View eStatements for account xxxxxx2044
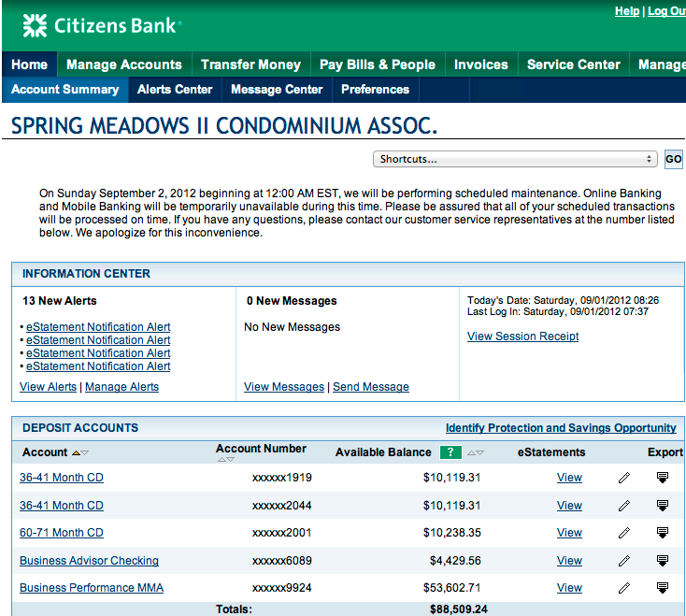The height and width of the screenshot is (616, 686). click(x=569, y=506)
